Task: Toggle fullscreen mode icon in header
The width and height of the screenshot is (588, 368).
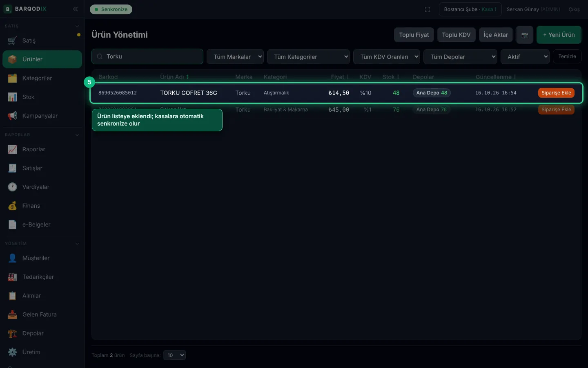Action: click(x=428, y=9)
